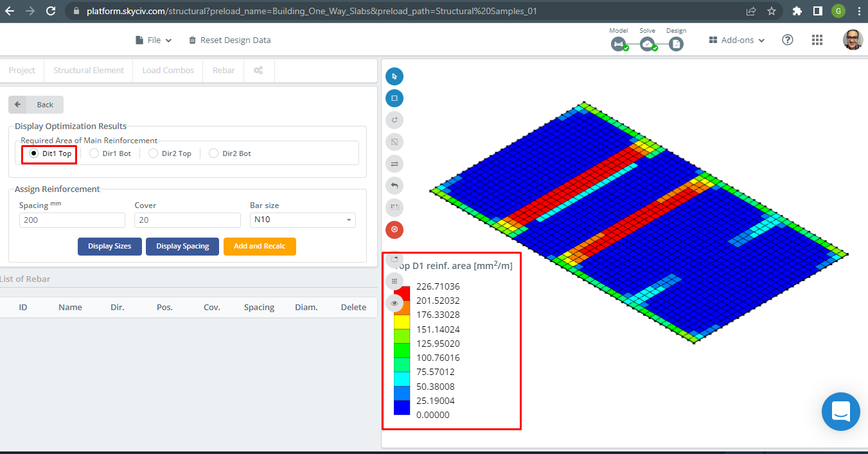This screenshot has height=454, width=868.
Task: Click the deselect icon in the side toolbar
Action: [394, 142]
